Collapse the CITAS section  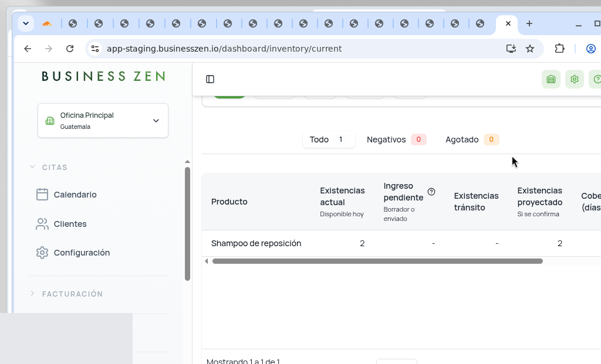point(49,167)
